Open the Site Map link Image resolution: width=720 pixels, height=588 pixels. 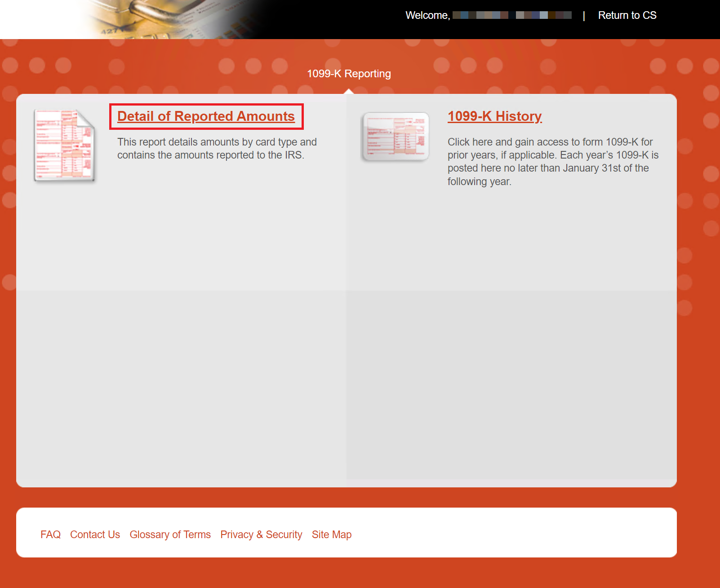point(332,535)
